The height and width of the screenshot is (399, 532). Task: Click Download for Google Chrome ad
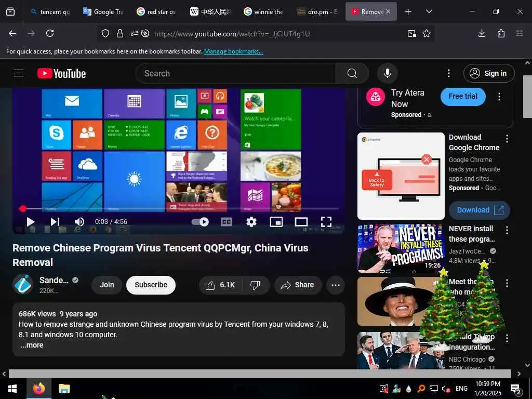pyautogui.click(x=480, y=210)
